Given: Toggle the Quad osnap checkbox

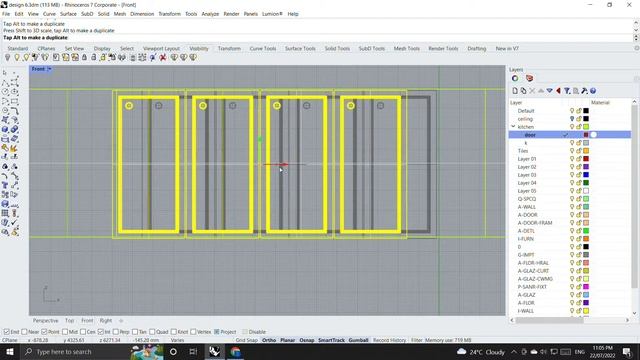Looking at the screenshot, I should (x=152, y=332).
